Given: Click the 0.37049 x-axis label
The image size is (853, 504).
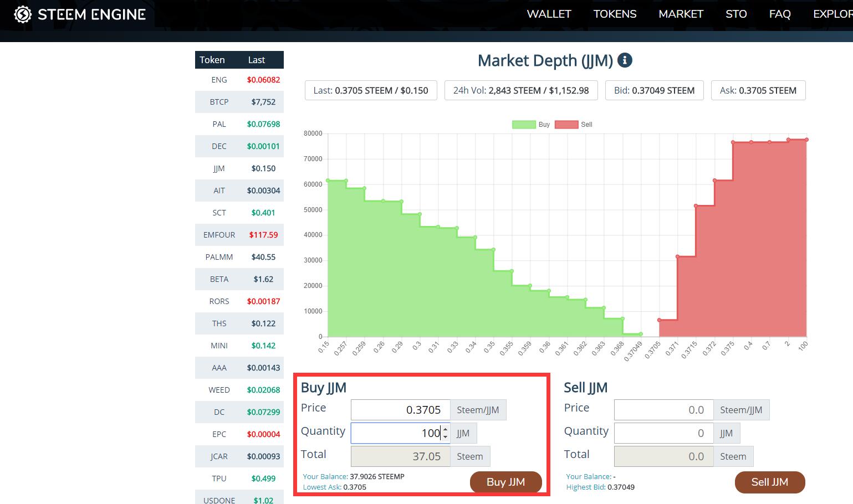Looking at the screenshot, I should coord(633,351).
